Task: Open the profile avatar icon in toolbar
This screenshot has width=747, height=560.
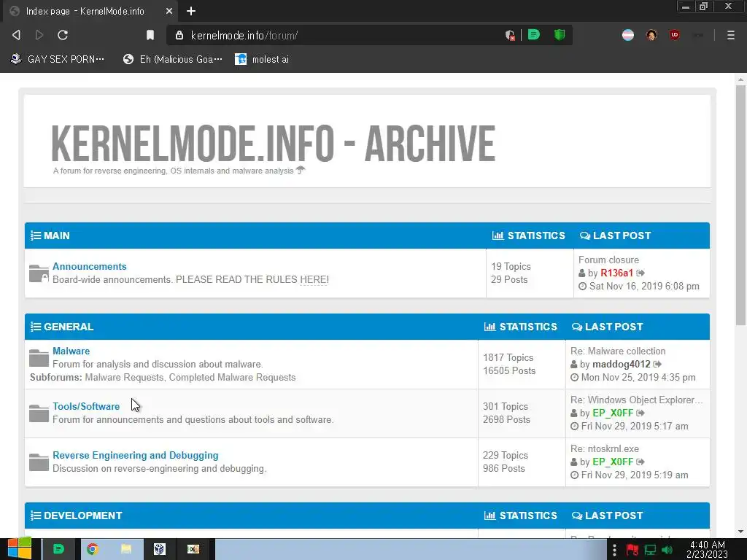Action: 651,35
